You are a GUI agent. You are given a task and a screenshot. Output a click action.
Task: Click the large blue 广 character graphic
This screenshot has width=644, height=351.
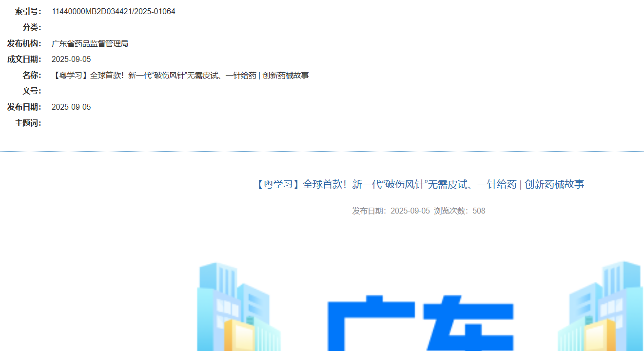click(x=370, y=323)
